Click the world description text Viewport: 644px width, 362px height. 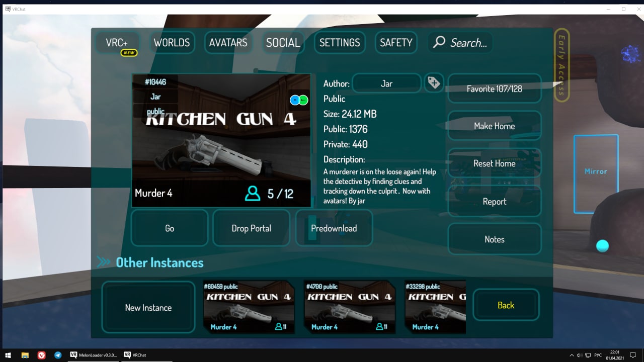pyautogui.click(x=380, y=186)
